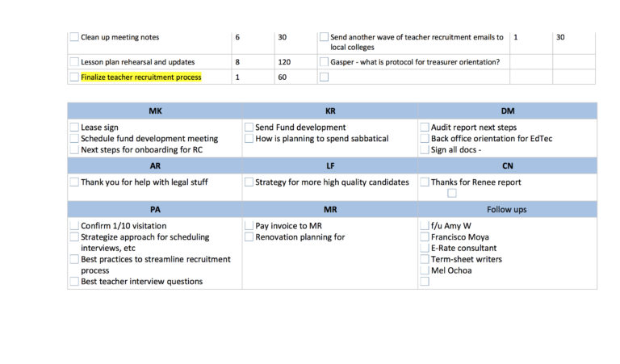
Task: Tick "Strategy for more high quality candidates" checkbox
Action: [249, 182]
